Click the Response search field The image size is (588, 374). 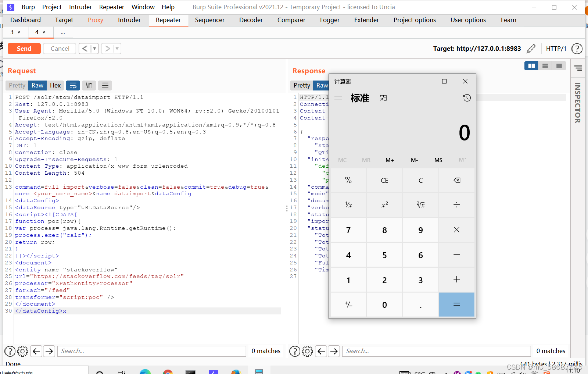437,351
